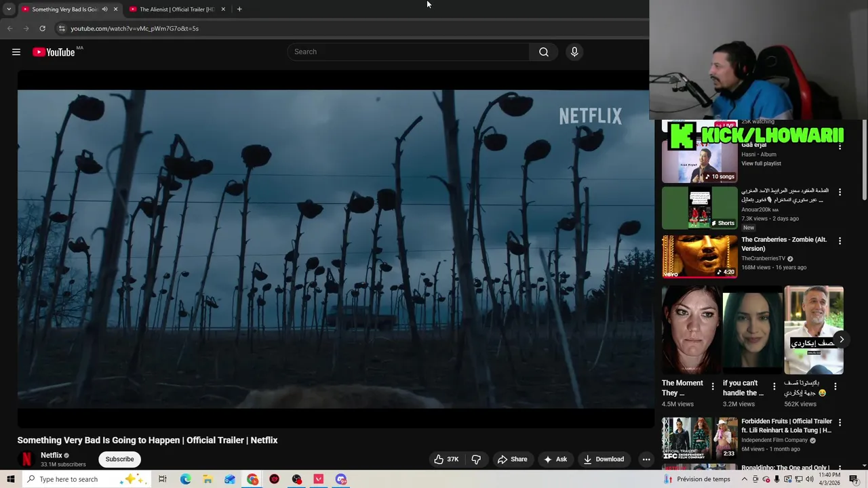The width and height of the screenshot is (868, 488).
Task: Close the Something Very Bad tab
Action: pos(115,9)
